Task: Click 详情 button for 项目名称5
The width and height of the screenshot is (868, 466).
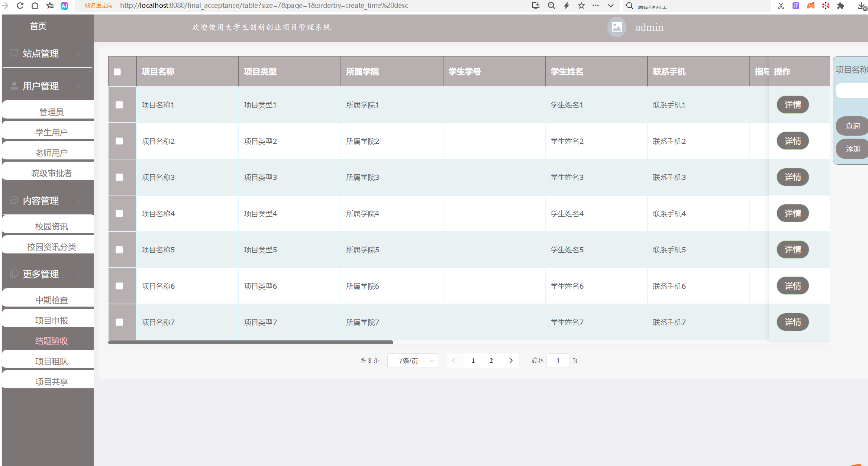Action: click(793, 250)
